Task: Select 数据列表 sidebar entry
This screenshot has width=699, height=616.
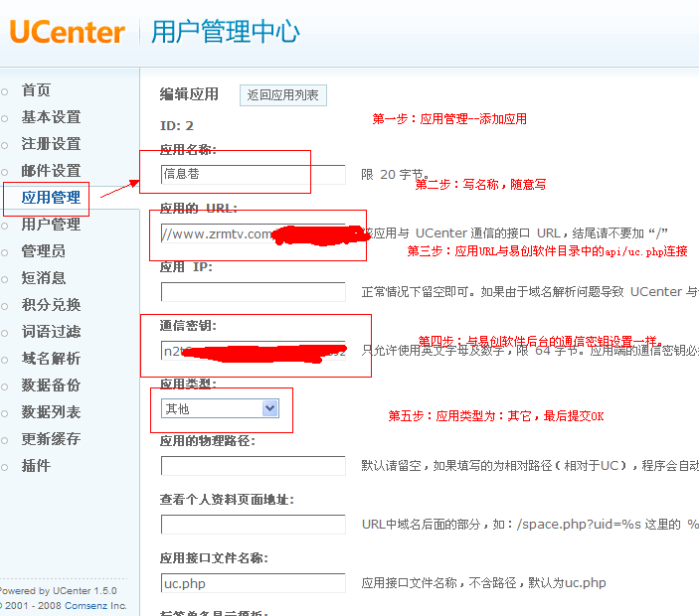Action: (x=51, y=412)
